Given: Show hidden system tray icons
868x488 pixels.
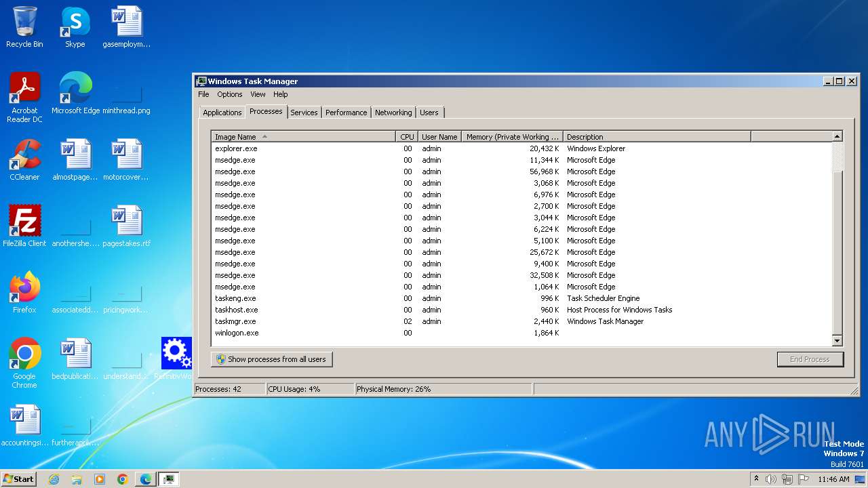Looking at the screenshot, I should tap(757, 479).
